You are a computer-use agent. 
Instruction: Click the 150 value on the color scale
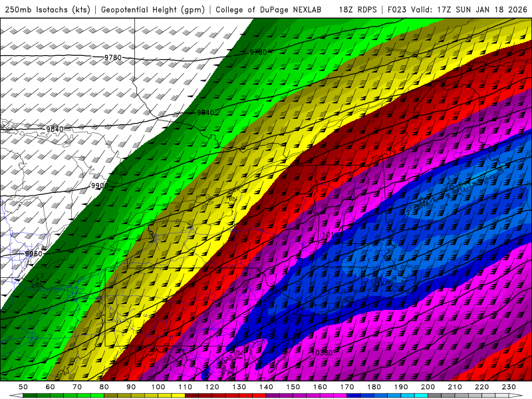tap(293, 387)
